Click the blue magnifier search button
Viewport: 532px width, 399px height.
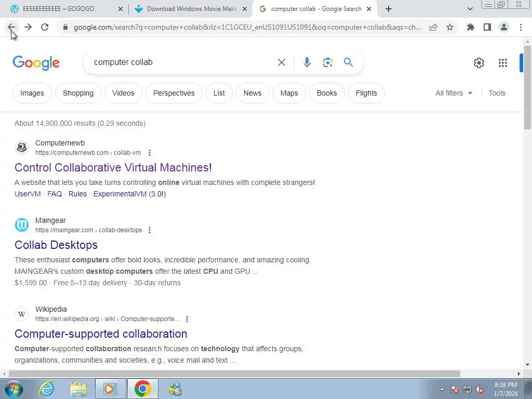point(348,62)
